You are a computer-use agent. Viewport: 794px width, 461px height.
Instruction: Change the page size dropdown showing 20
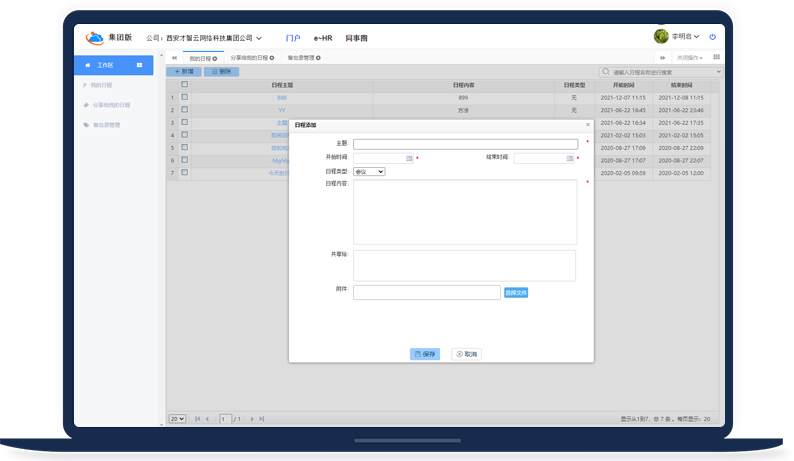click(177, 418)
